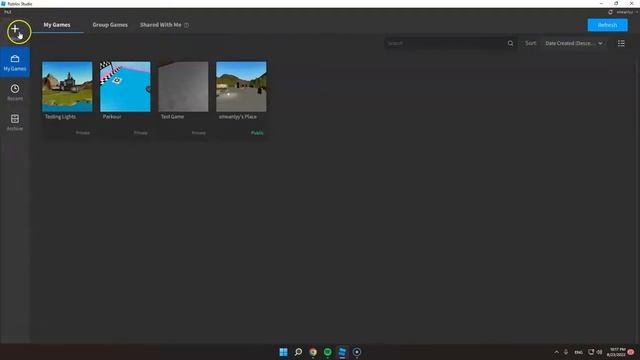Select the Group Games tab
640x360 pixels.
tap(110, 25)
